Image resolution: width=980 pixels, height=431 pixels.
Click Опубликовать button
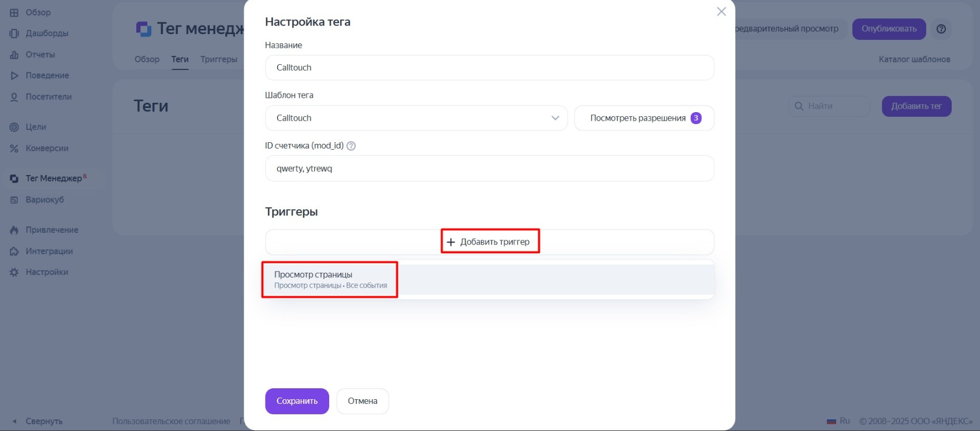tap(889, 29)
